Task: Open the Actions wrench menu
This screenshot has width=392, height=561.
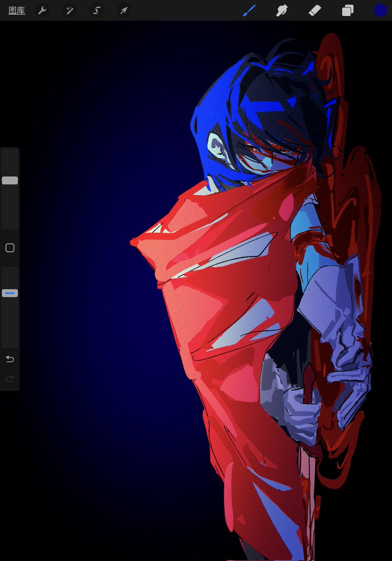Action: pos(43,10)
